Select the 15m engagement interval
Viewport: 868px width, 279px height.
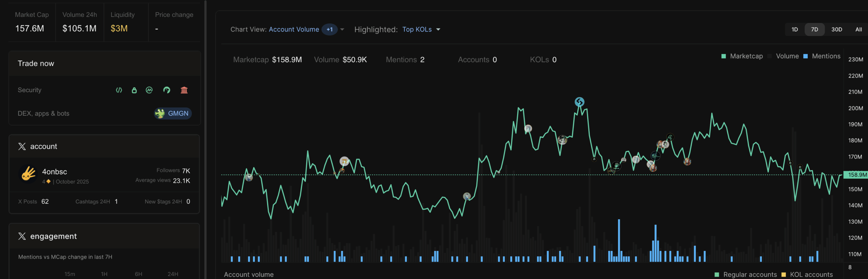tap(70, 274)
